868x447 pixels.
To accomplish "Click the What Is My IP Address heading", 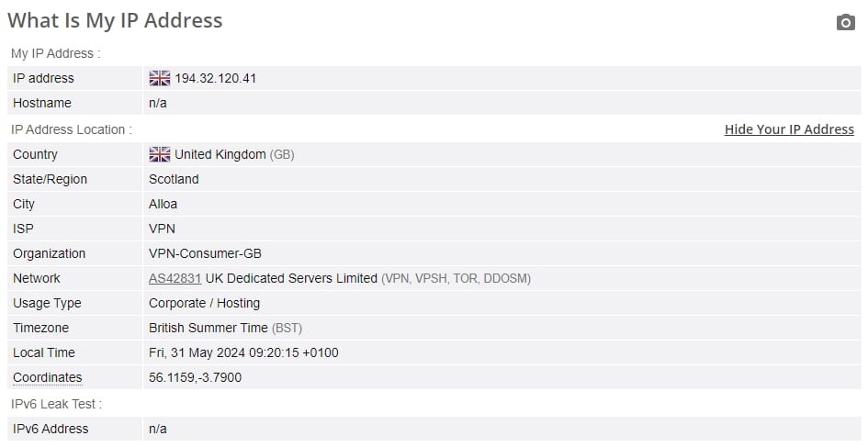I will pyautogui.click(x=115, y=20).
